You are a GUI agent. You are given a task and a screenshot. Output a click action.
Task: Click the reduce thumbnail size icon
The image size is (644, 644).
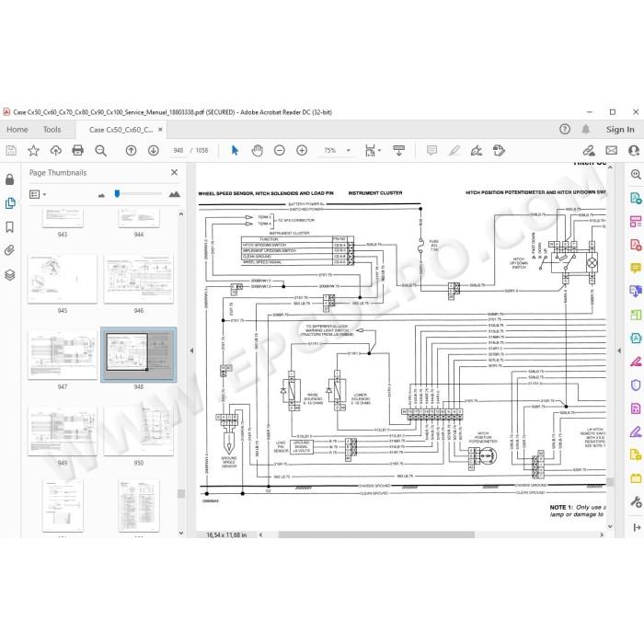[x=101, y=195]
